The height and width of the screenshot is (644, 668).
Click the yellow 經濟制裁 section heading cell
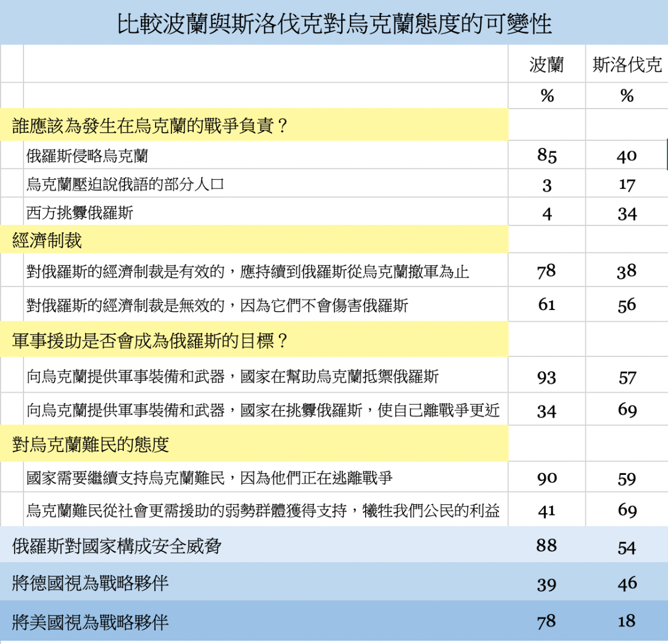[x=47, y=240]
